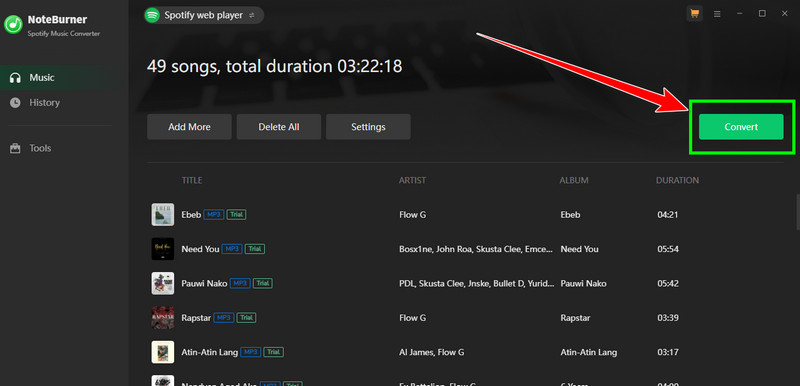Click the Atin-Atin Lang album cover
Image resolution: width=800 pixels, height=386 pixels.
click(163, 352)
